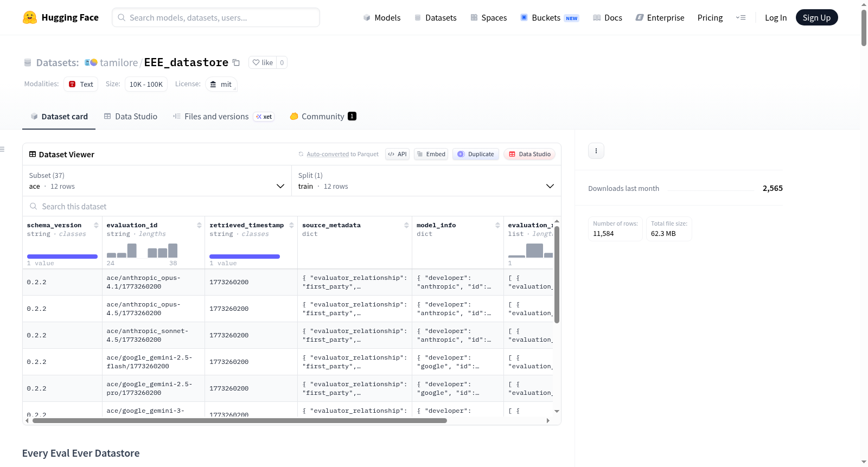Open the Models menu item

pyautogui.click(x=382, y=17)
